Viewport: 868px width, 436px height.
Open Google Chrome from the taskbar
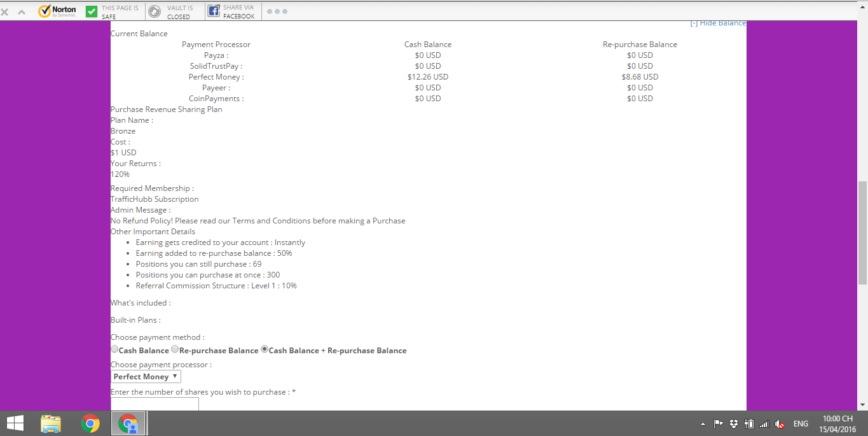(x=90, y=423)
